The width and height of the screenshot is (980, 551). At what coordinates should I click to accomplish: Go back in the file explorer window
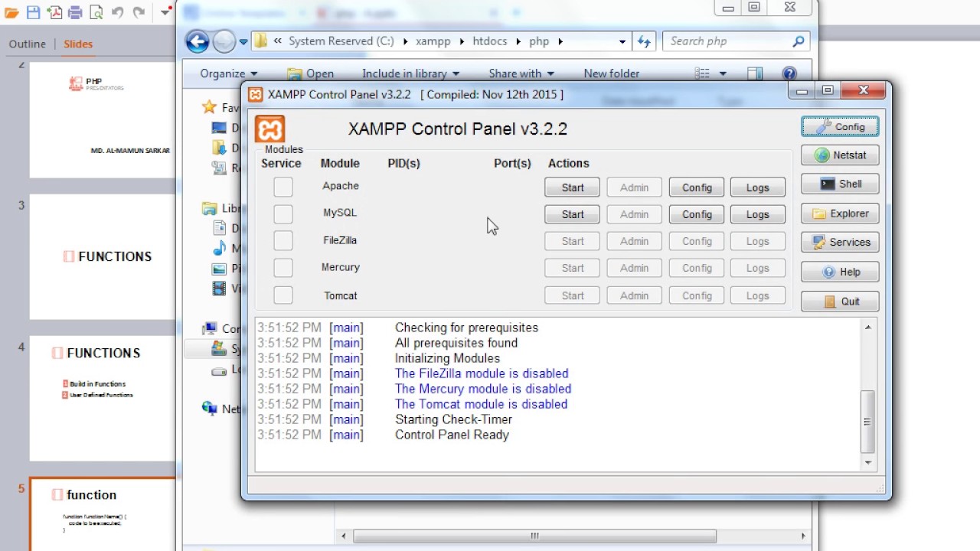pyautogui.click(x=198, y=41)
